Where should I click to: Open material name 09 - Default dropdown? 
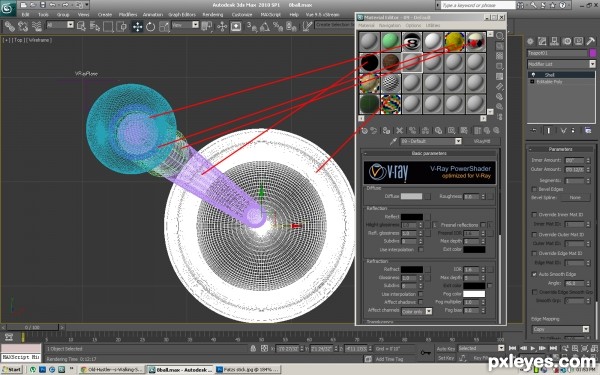(x=431, y=141)
